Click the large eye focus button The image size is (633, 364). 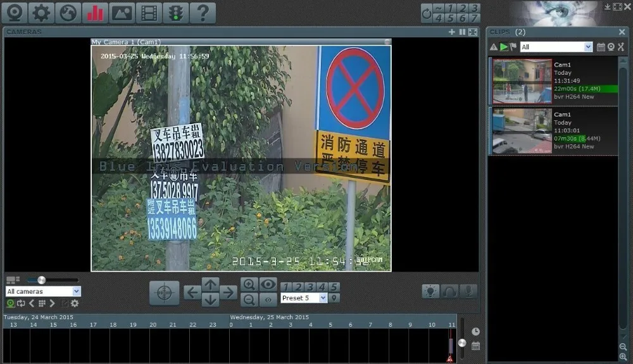(268, 284)
